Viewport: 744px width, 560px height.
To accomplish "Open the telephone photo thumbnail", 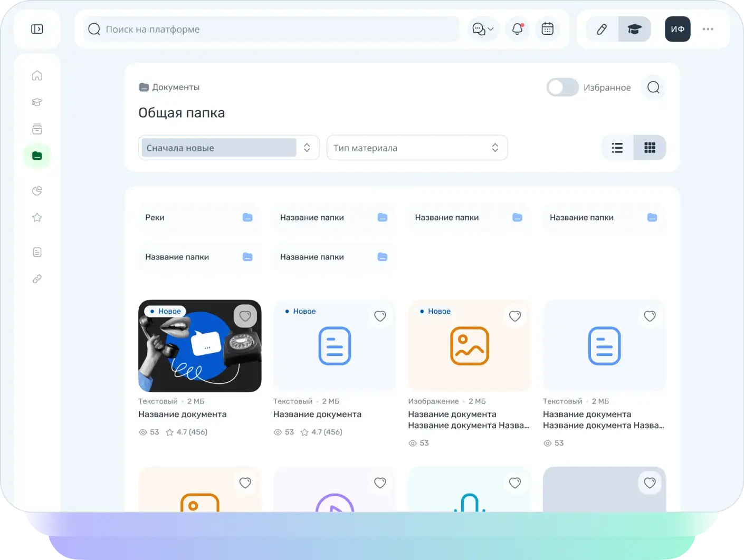I will (200, 346).
